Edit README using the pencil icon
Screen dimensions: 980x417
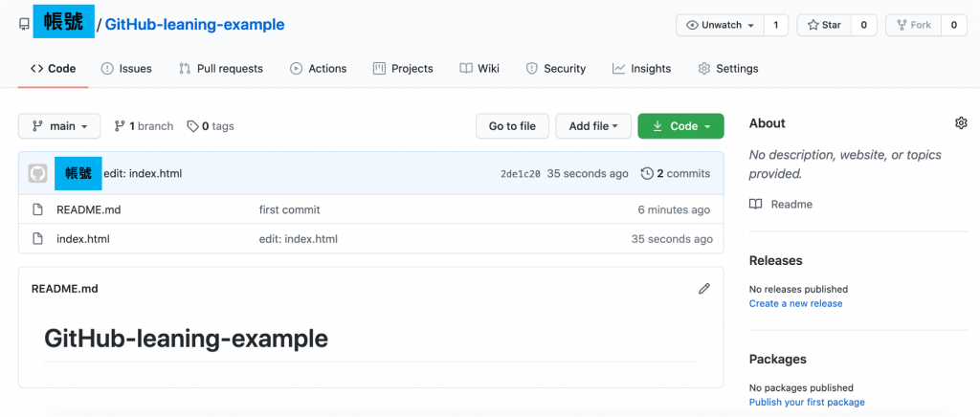click(x=704, y=289)
